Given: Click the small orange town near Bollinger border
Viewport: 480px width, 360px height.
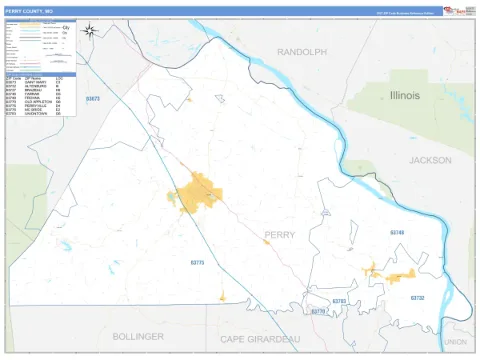Looking at the screenshot, I should click(223, 296).
